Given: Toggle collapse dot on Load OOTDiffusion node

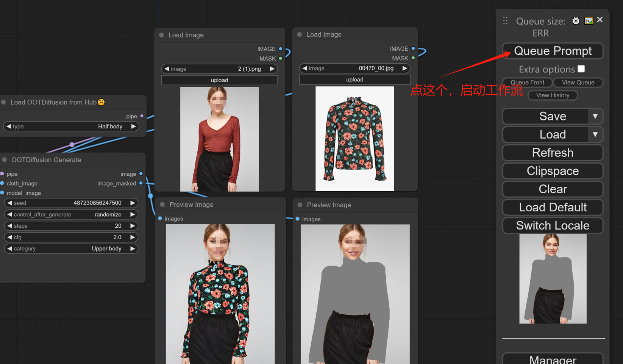Looking at the screenshot, I should pyautogui.click(x=4, y=102).
